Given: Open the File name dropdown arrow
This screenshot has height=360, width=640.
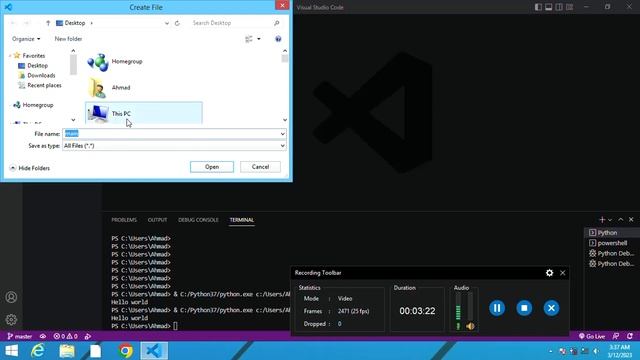Looking at the screenshot, I should [x=282, y=134].
